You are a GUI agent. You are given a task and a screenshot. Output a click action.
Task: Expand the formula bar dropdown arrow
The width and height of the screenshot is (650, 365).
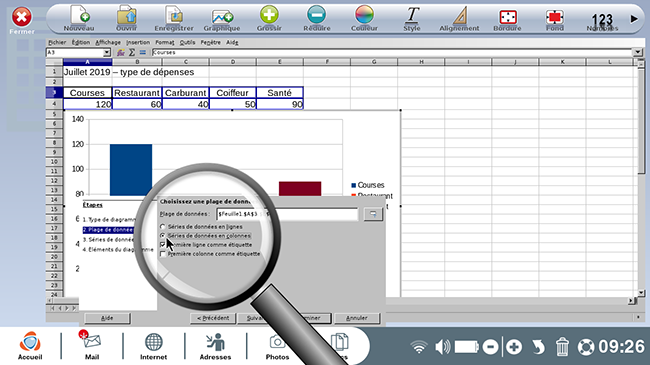pyautogui.click(x=638, y=53)
